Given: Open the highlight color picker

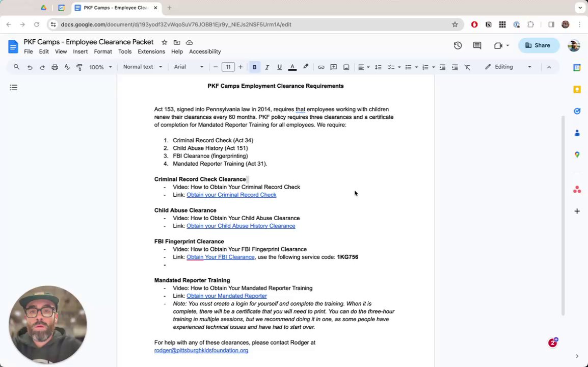Looking at the screenshot, I should pyautogui.click(x=306, y=67).
